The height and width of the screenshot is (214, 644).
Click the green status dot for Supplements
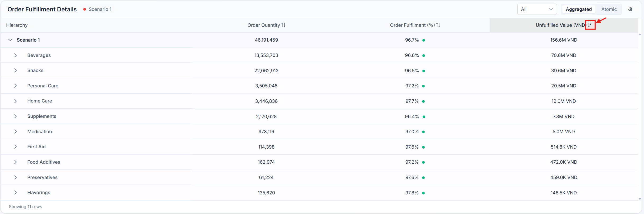[424, 117]
